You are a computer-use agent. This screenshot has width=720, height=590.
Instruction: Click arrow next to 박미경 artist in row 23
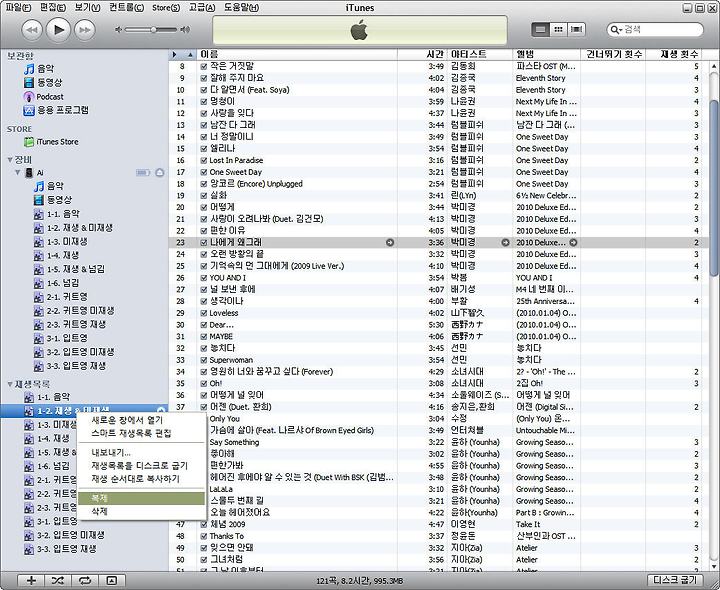click(x=505, y=242)
